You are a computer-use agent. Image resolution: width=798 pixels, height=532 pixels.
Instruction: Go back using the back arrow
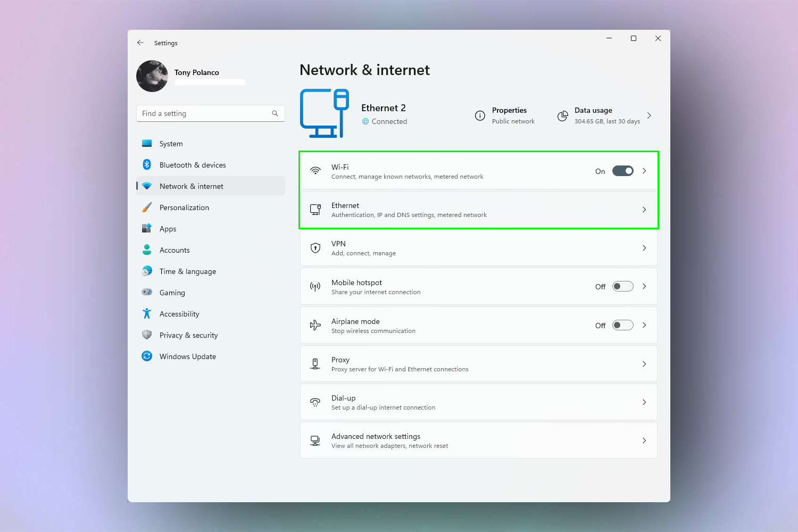point(140,43)
